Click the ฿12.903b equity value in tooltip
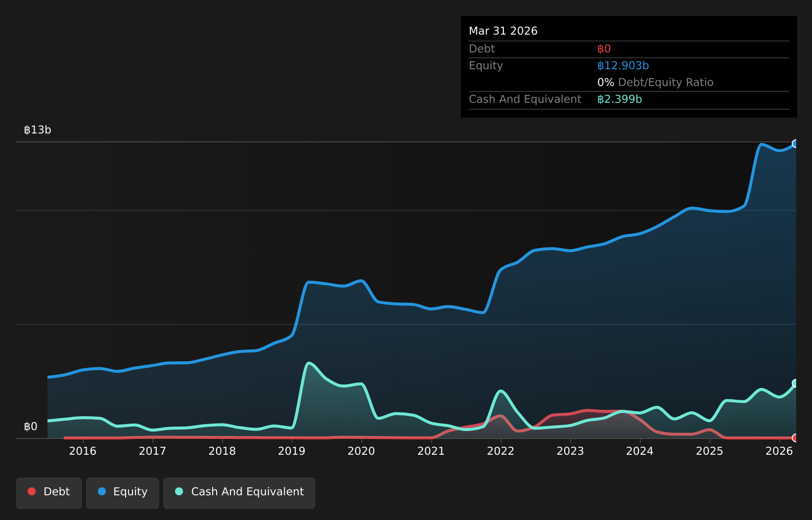Screen dimensions: 812x520 click(x=623, y=66)
